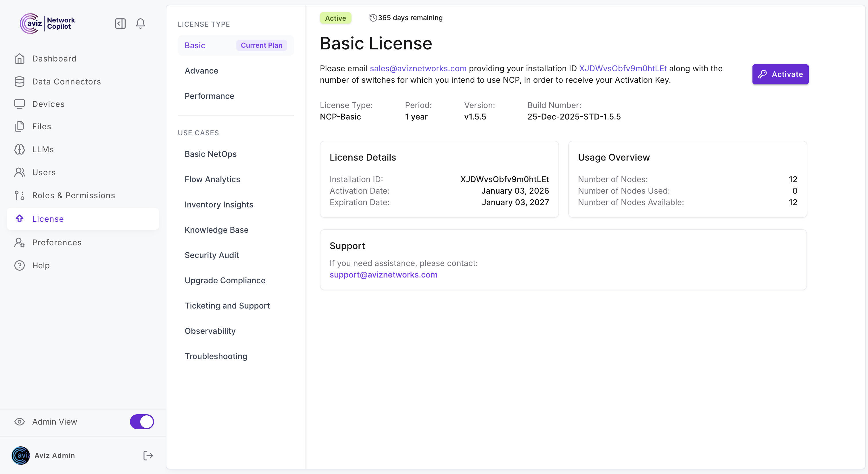Click the sales@aviznetworks.com email link
This screenshot has height=474, width=868.
[x=418, y=68]
